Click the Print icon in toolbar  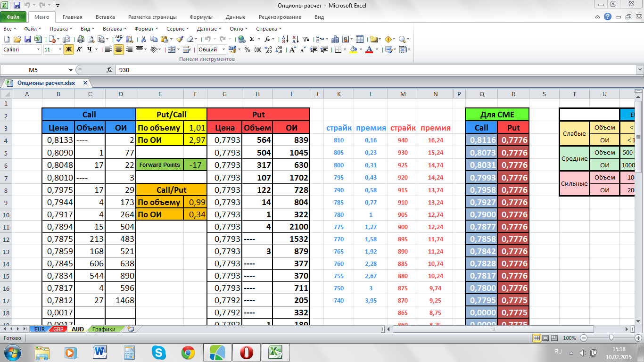coord(81,39)
